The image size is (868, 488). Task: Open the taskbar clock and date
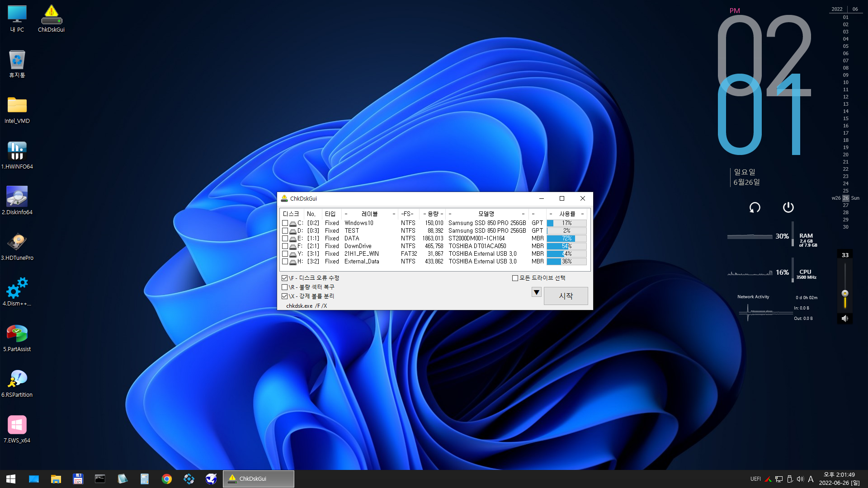point(839,479)
